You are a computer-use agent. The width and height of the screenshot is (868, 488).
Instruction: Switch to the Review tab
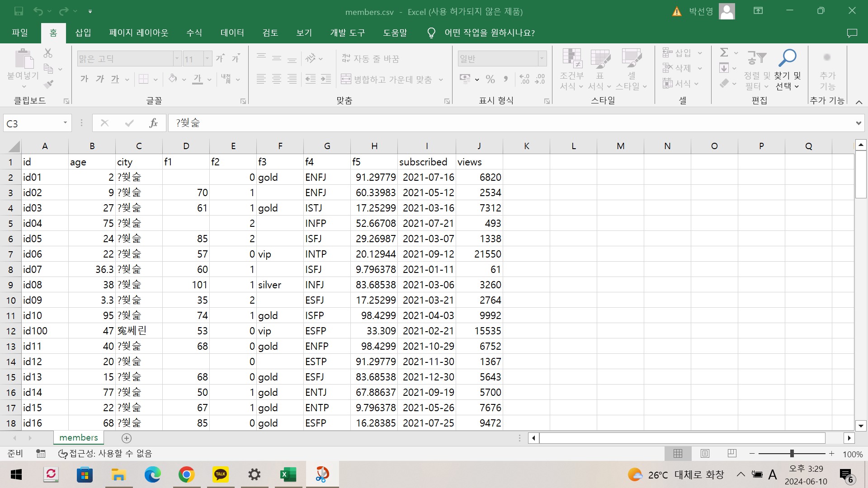coord(270,33)
